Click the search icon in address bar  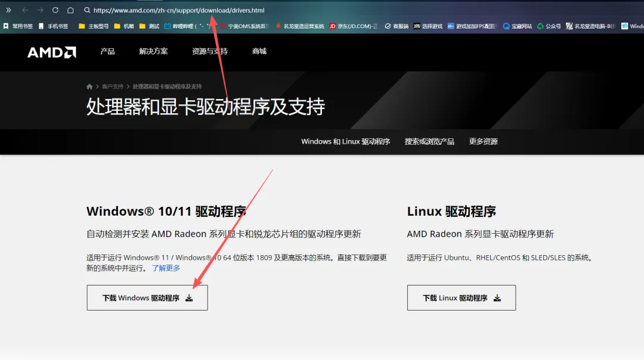pos(87,10)
